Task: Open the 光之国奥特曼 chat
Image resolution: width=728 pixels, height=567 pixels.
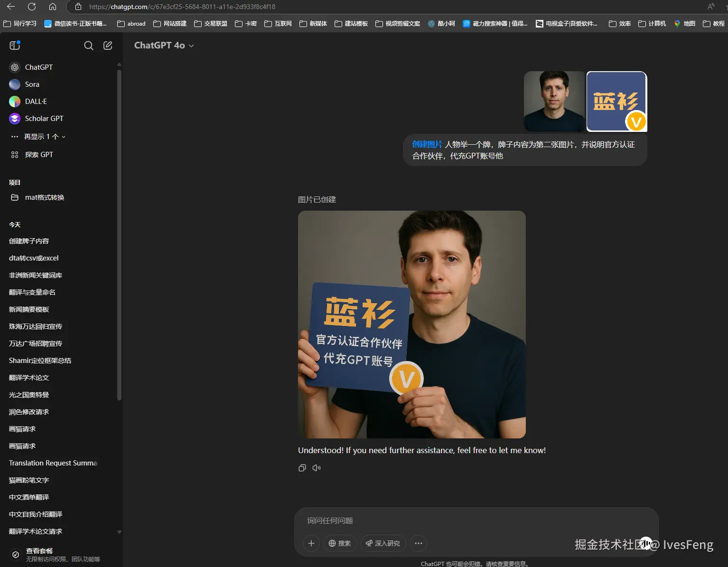Action: click(x=29, y=395)
